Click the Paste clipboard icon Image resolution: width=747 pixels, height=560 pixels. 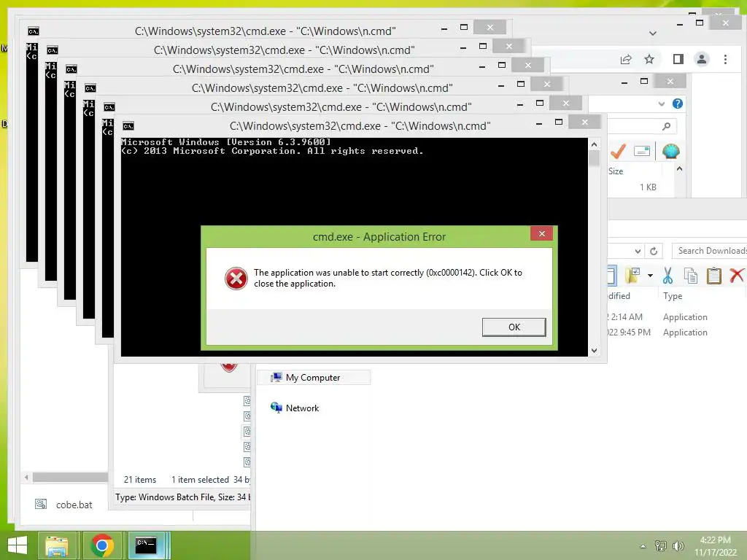click(x=713, y=275)
